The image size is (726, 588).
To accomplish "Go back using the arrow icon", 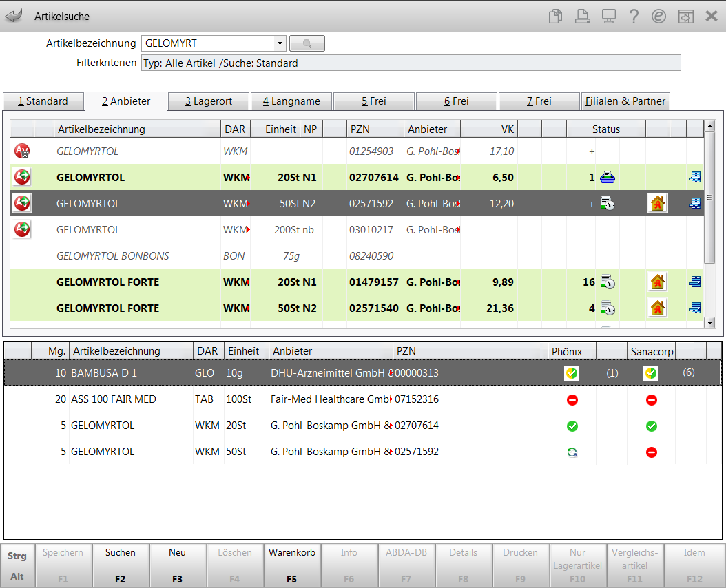I will [14, 17].
